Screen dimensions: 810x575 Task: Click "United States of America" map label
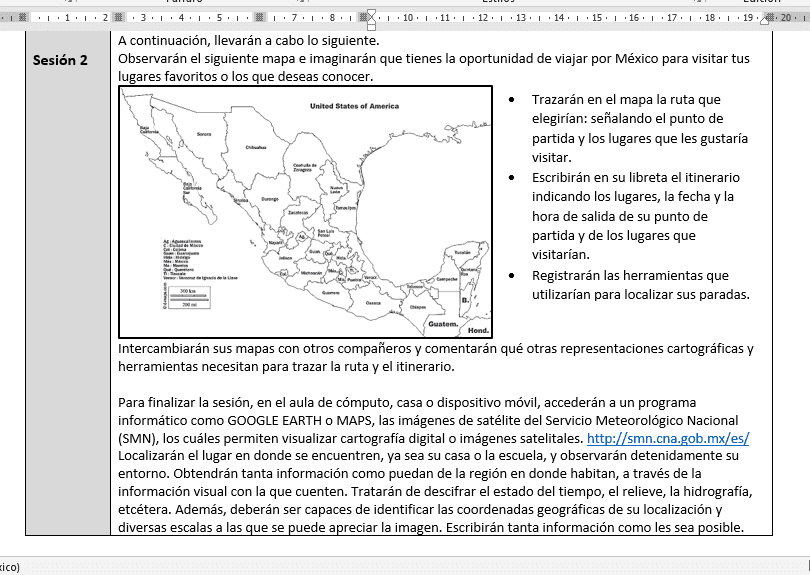[354, 106]
